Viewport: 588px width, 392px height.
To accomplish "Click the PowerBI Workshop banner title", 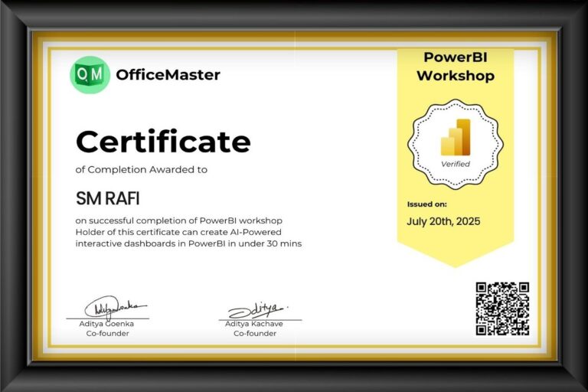I will coord(456,67).
